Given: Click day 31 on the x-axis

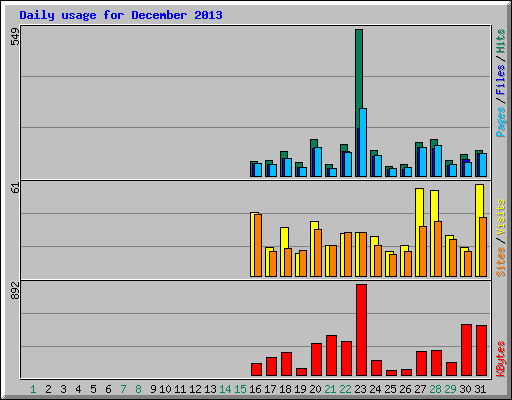Looking at the screenshot, I should 480,389.
